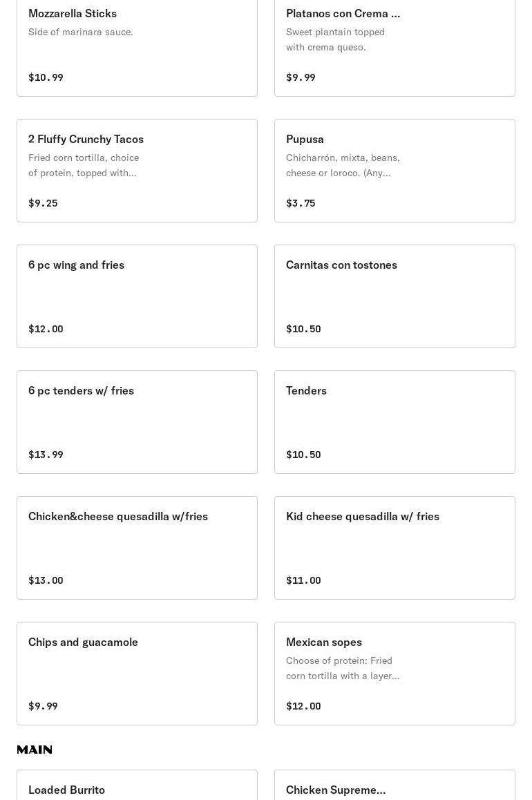Click the Fluffy Crunchy Tacos description text

pos(84,165)
